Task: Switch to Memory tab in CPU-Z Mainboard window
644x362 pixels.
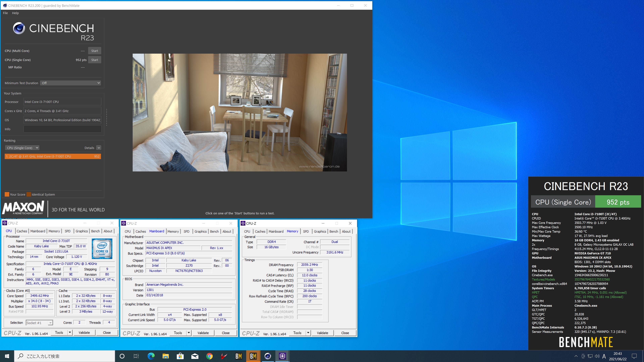Action: coord(173,231)
